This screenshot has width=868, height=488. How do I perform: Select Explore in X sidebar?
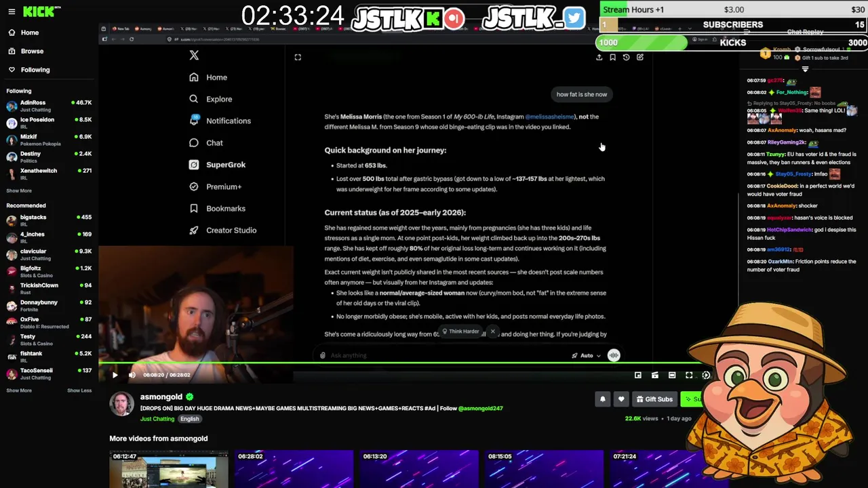tap(211, 99)
